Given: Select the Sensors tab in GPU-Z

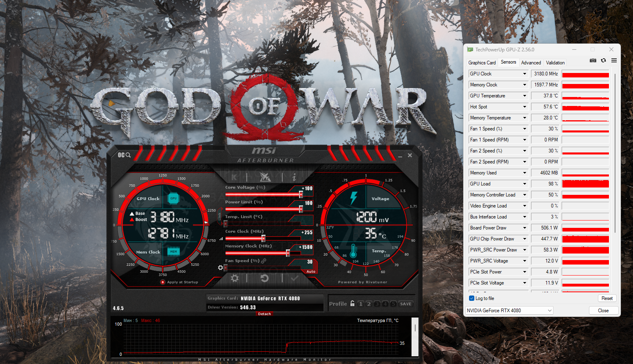Looking at the screenshot, I should [509, 62].
